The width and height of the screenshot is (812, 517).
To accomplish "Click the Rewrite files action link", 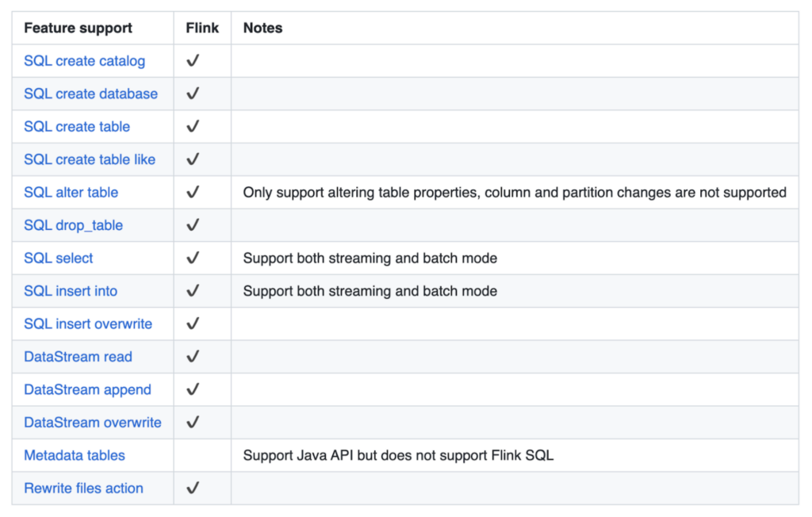I will pos(83,488).
